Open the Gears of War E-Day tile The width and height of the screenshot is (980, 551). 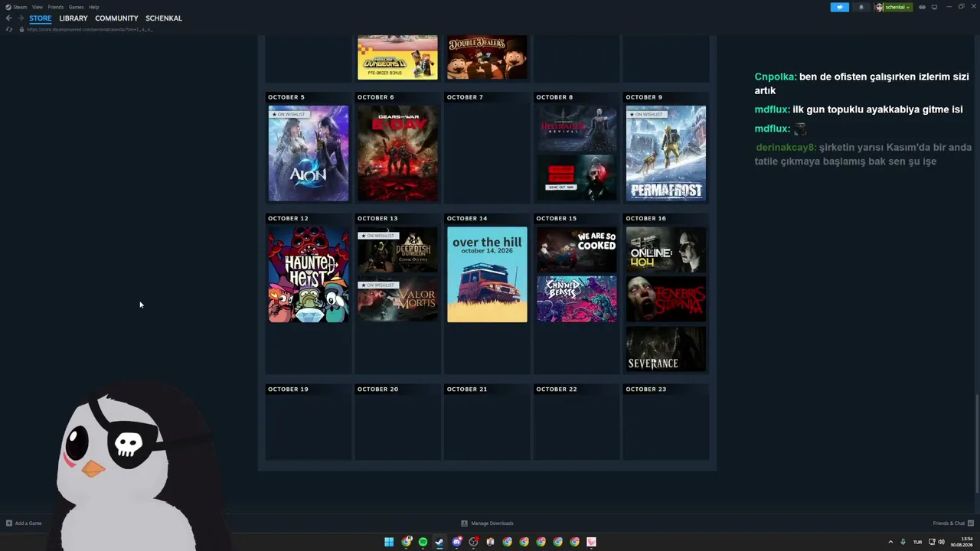(x=398, y=154)
